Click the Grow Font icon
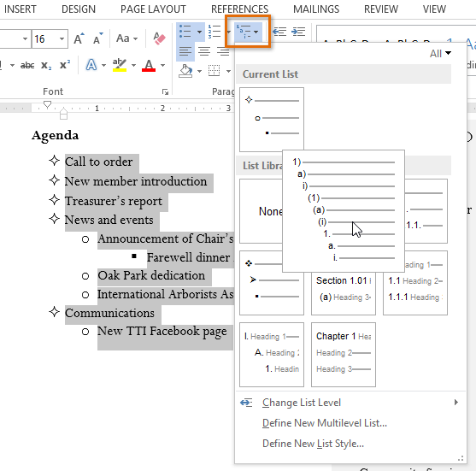This screenshot has height=471, width=476. pyautogui.click(x=79, y=38)
